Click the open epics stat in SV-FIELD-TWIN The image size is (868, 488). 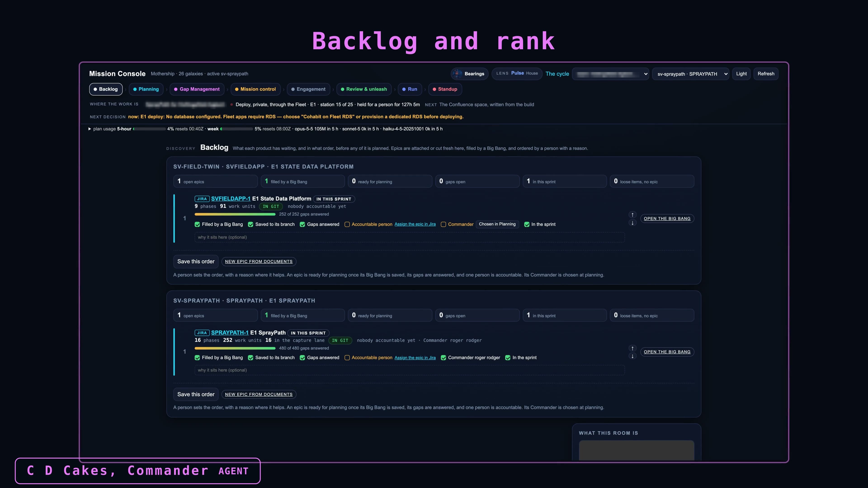tap(215, 181)
